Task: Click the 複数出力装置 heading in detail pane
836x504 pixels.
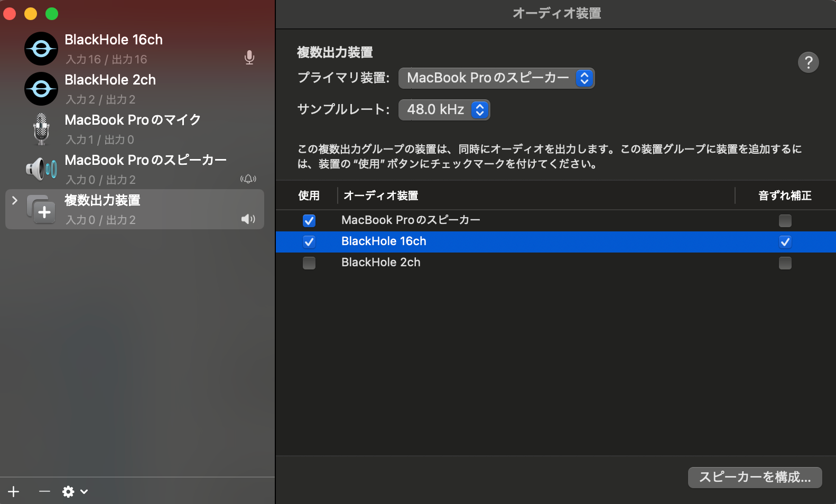Action: click(x=335, y=52)
